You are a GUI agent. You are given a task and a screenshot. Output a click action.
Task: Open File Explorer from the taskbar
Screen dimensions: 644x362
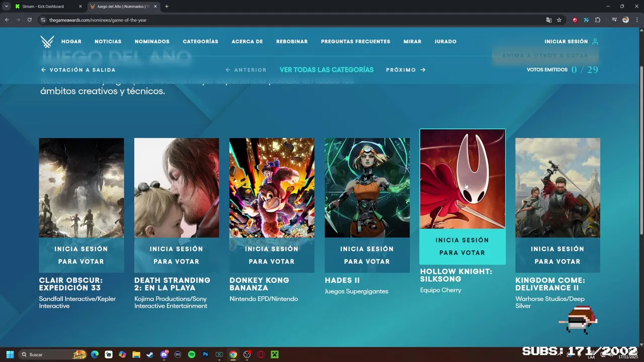point(136,354)
